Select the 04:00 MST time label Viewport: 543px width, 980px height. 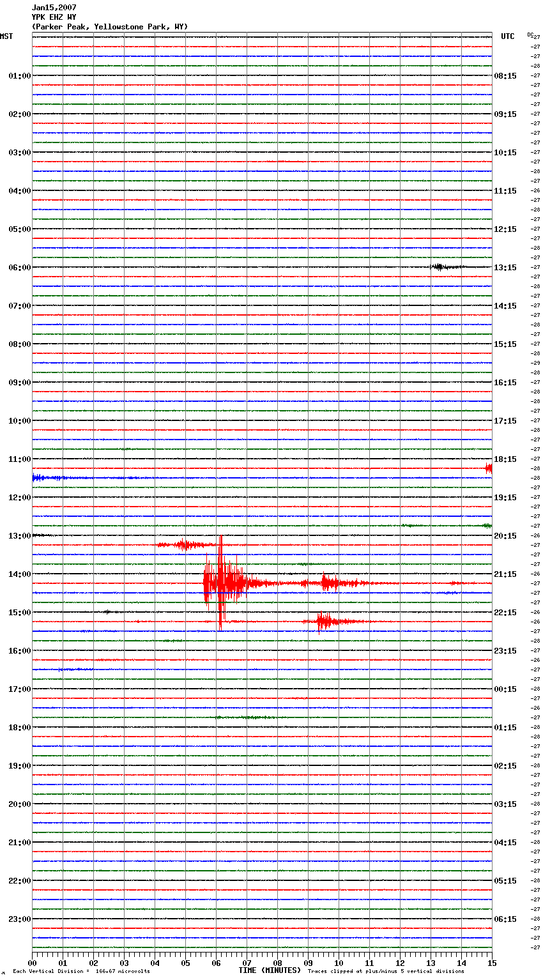coord(20,191)
